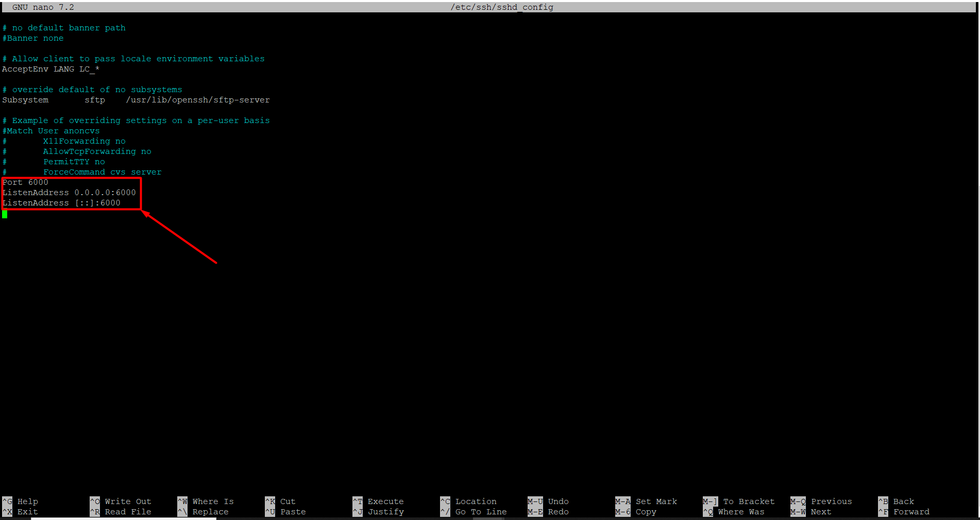Viewport: 980px width, 520px height.
Task: Click the ^X Exit shortcut label
Action: pyautogui.click(x=21, y=512)
